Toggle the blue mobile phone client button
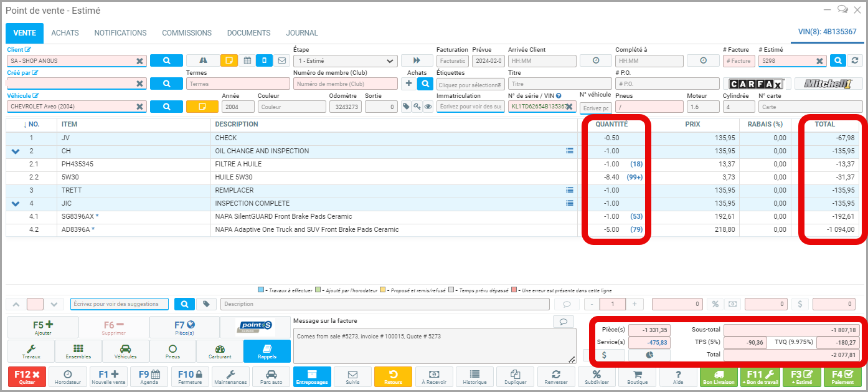The image size is (868, 392). (x=264, y=60)
